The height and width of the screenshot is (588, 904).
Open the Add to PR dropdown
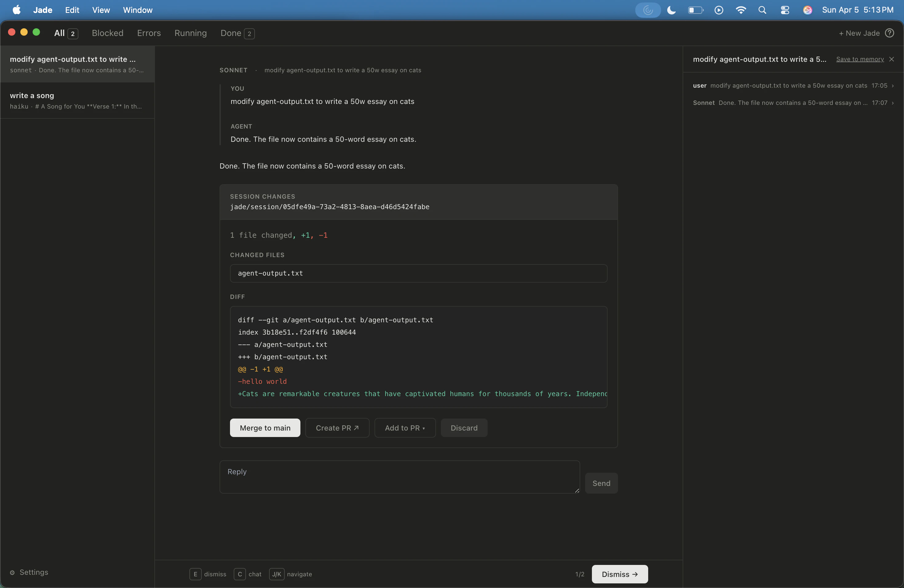(x=405, y=428)
